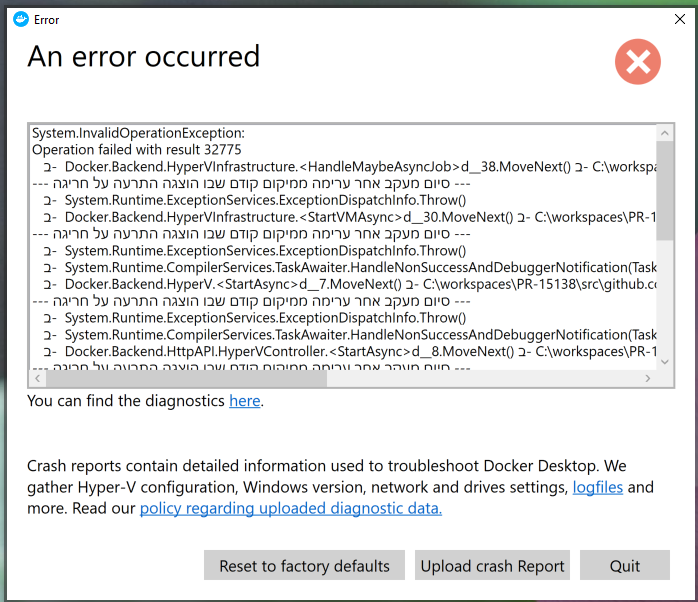The height and width of the screenshot is (602, 698).
Task: Select 'Operation failed with result 32775' line
Action: [137, 150]
